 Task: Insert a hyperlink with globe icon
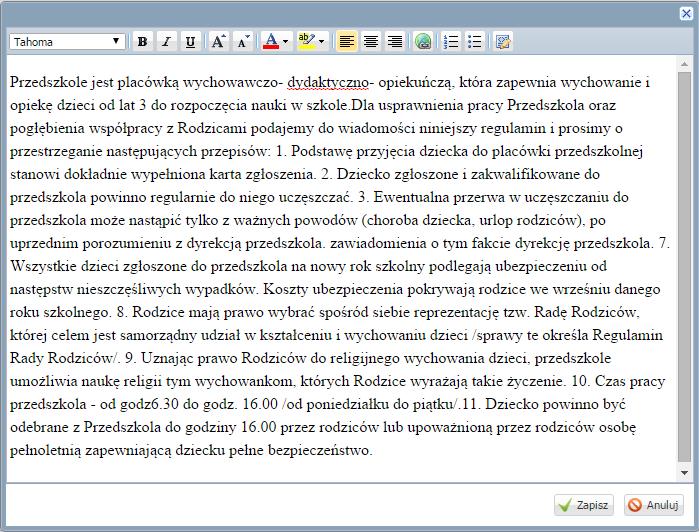pos(423,42)
